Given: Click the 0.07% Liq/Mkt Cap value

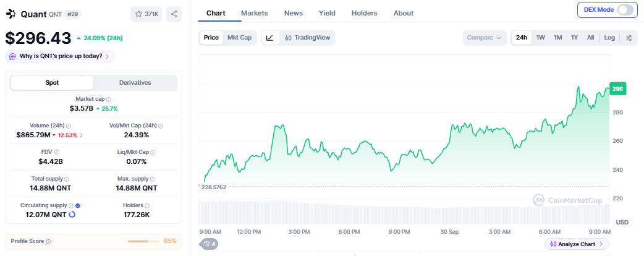Looking at the screenshot, I should 137,161.
